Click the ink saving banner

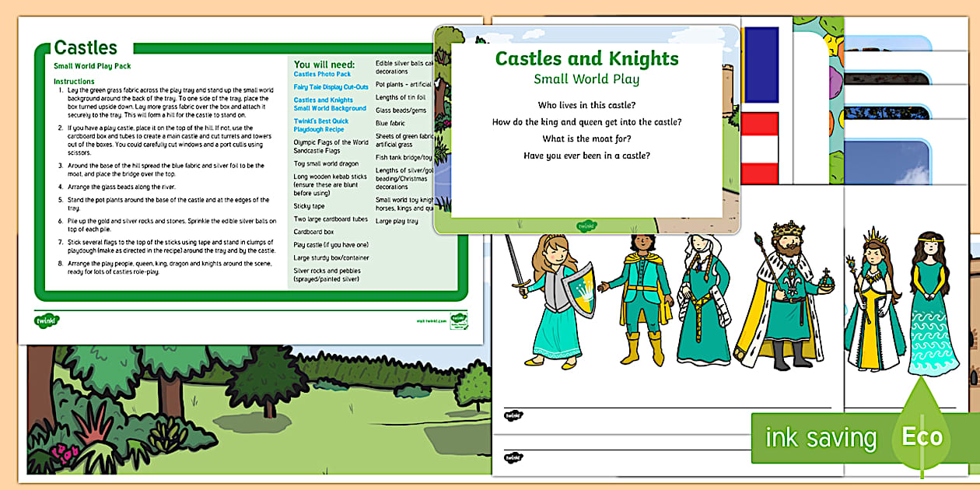coord(821,438)
